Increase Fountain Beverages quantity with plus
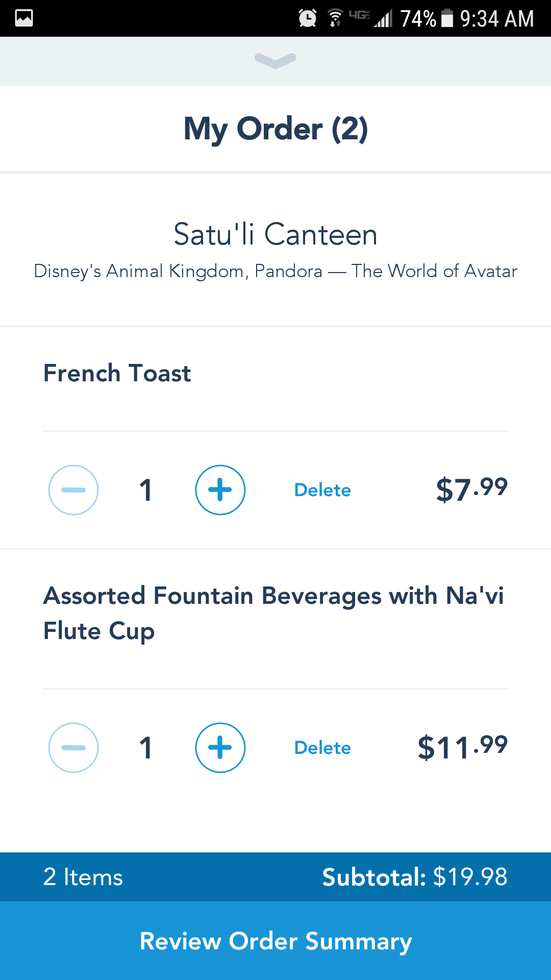Viewport: 551px width, 980px height. click(x=220, y=748)
